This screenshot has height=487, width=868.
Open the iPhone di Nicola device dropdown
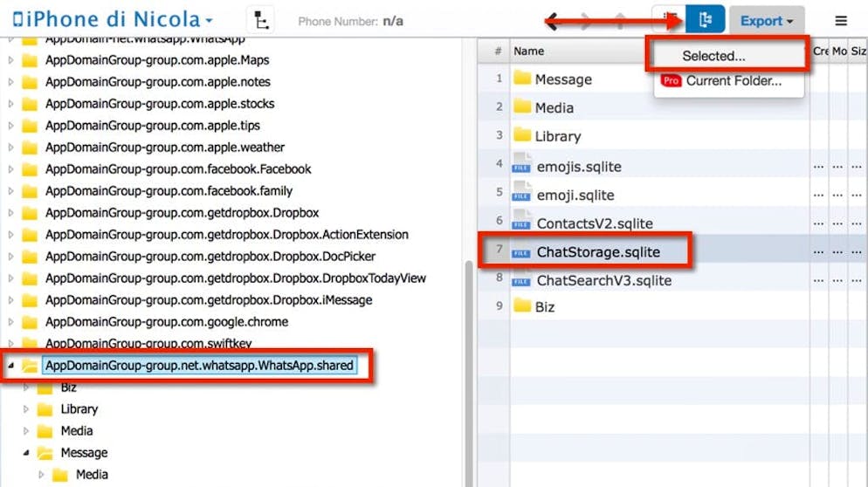click(x=113, y=20)
